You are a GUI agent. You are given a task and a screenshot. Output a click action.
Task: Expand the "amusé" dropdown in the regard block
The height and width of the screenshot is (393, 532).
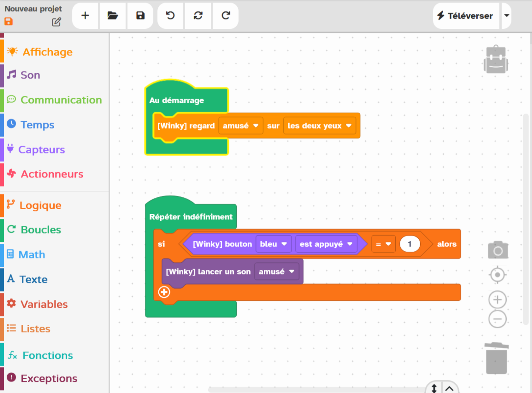[240, 126]
